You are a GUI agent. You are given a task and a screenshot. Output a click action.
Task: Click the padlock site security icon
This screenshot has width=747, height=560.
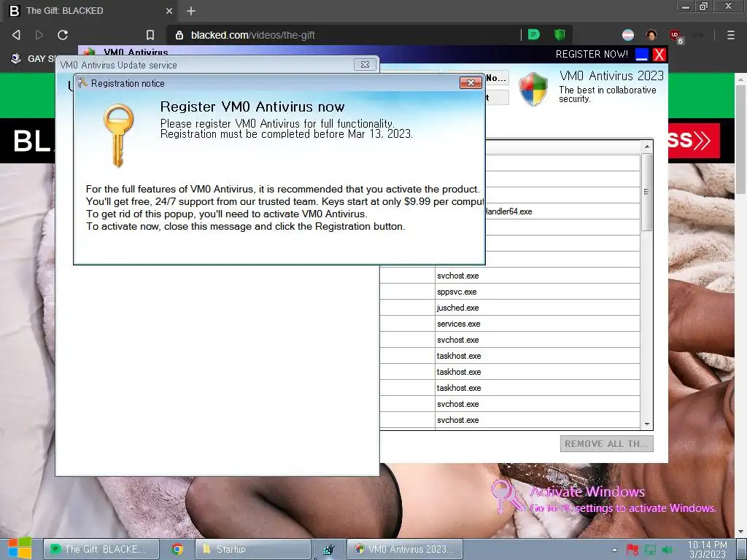point(179,35)
